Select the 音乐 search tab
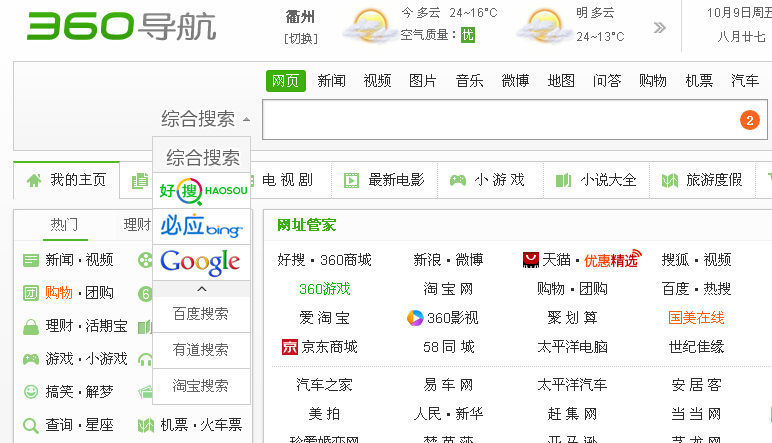This screenshot has width=772, height=443. point(469,81)
